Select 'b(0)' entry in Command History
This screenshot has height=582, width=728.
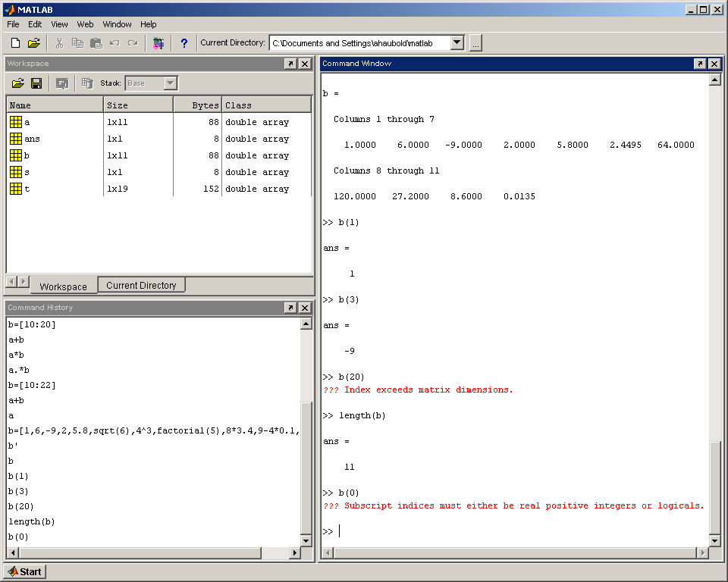click(18, 537)
